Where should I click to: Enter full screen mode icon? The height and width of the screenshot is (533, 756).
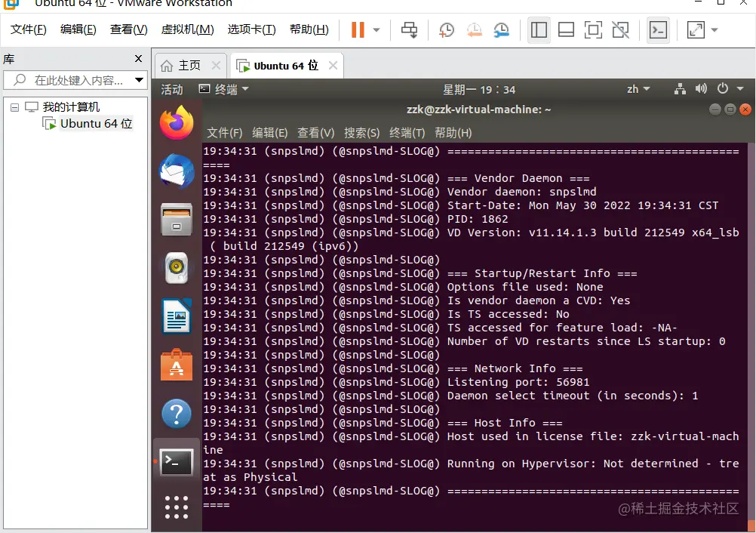click(x=593, y=30)
